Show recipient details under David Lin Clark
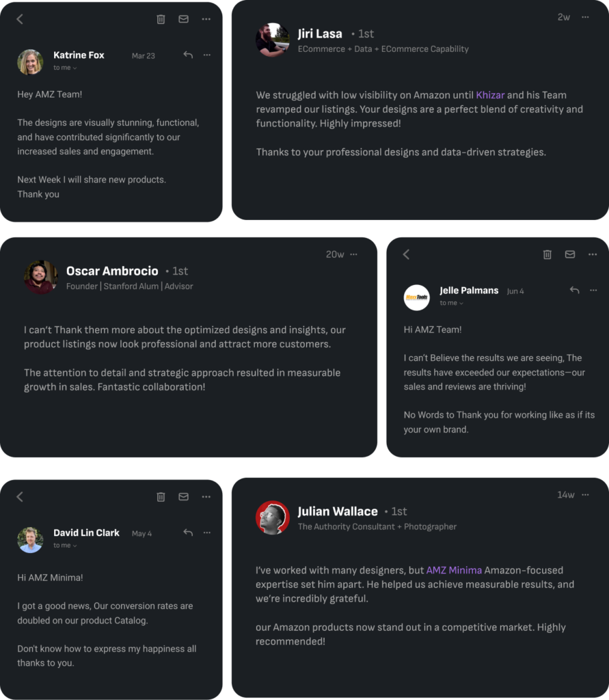The height and width of the screenshot is (700, 609). tap(66, 546)
